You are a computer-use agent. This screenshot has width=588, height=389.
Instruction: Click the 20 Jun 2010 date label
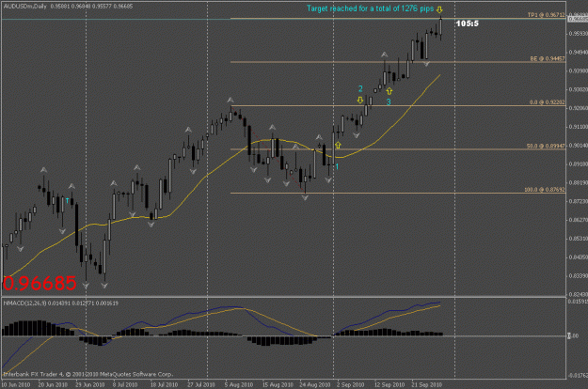53,384
